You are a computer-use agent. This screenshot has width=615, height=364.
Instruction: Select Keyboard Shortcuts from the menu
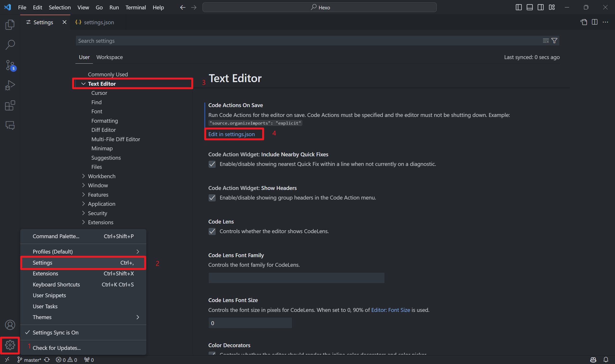[56, 285]
